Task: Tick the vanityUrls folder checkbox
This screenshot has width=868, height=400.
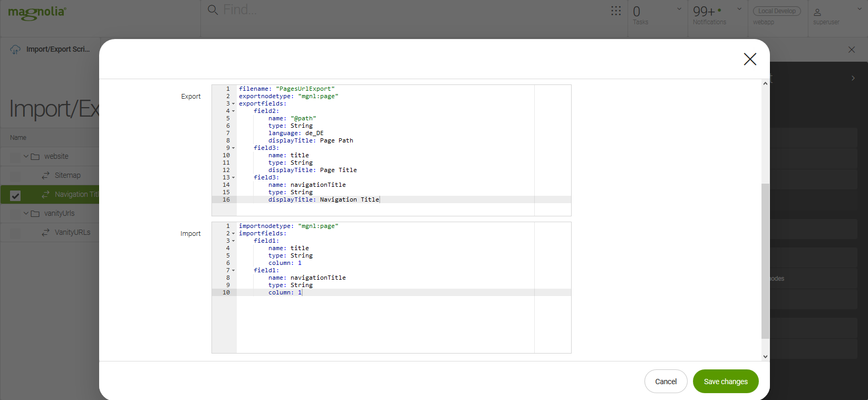Action: point(15,214)
